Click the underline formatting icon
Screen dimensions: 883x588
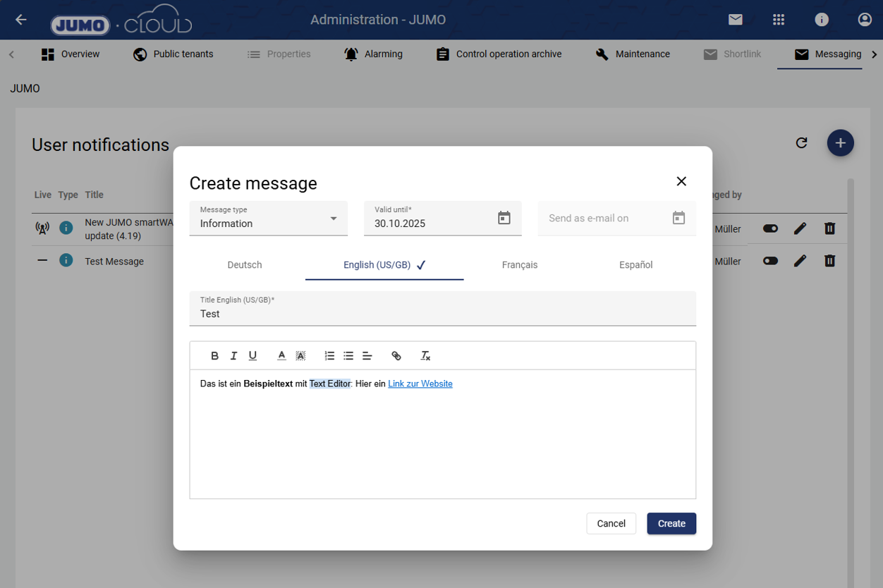click(x=252, y=356)
